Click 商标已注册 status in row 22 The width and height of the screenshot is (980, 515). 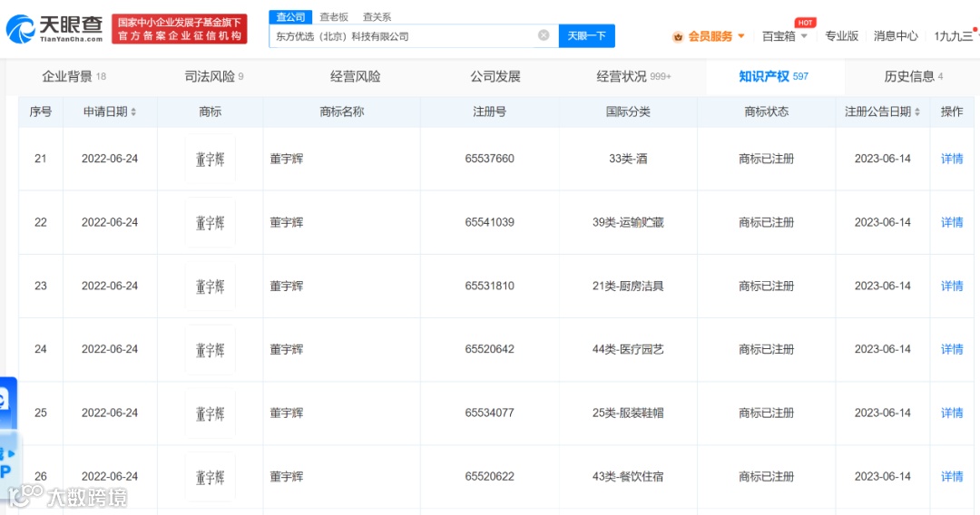click(766, 222)
